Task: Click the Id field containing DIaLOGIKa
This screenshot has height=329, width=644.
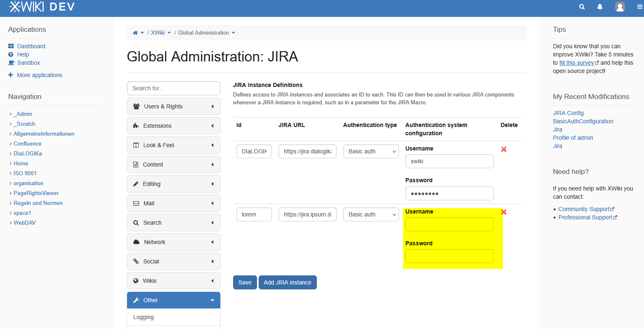Action: click(254, 151)
